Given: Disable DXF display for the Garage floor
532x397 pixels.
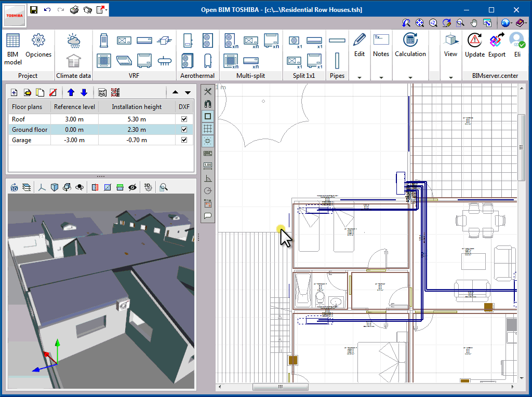Looking at the screenshot, I should point(183,140).
